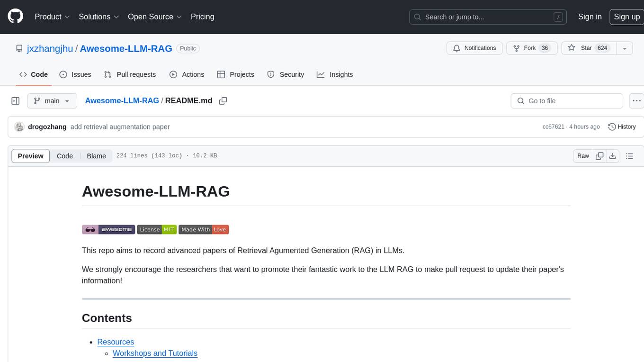Image resolution: width=644 pixels, height=362 pixels.
Task: Open the GitHub homepage logo
Action: (x=15, y=17)
